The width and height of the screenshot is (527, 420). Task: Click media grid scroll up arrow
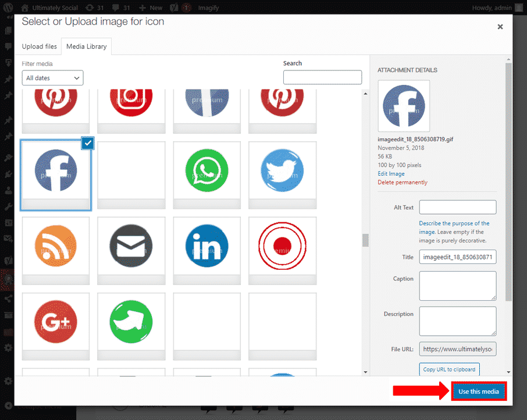[365, 94]
